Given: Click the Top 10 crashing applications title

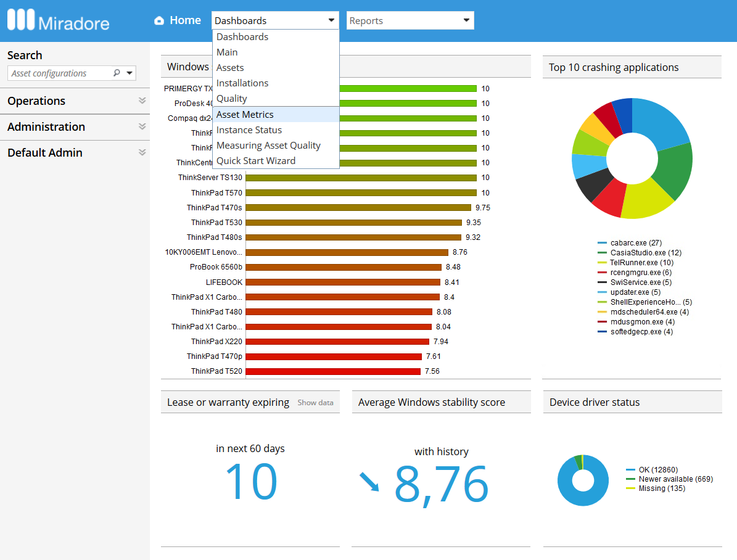Looking at the screenshot, I should click(x=614, y=67).
